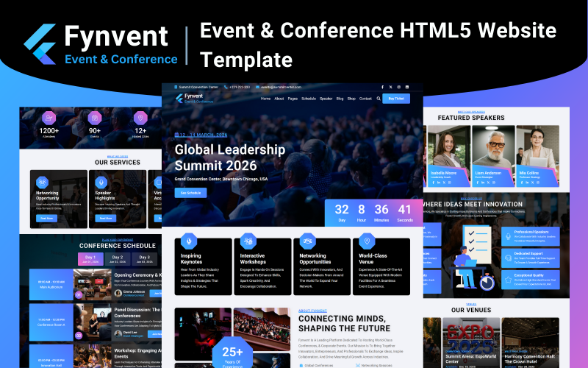Click the World-Class Venue card title
Image resolution: width=588 pixels, height=368 pixels.
point(373,259)
